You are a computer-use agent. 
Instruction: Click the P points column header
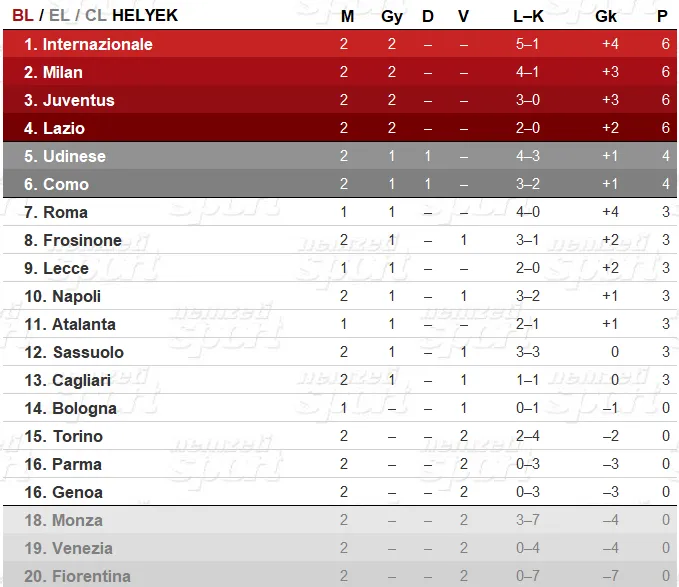point(662,16)
